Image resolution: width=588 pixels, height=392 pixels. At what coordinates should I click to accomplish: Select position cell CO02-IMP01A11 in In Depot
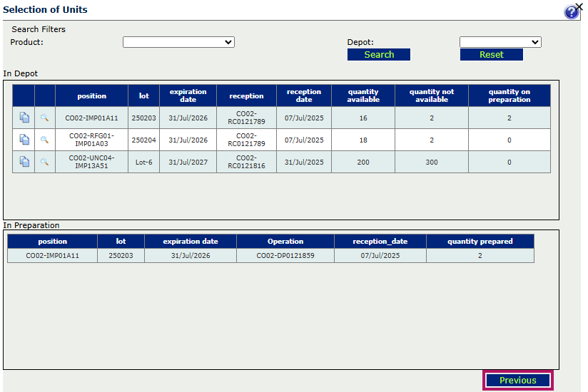tap(91, 118)
